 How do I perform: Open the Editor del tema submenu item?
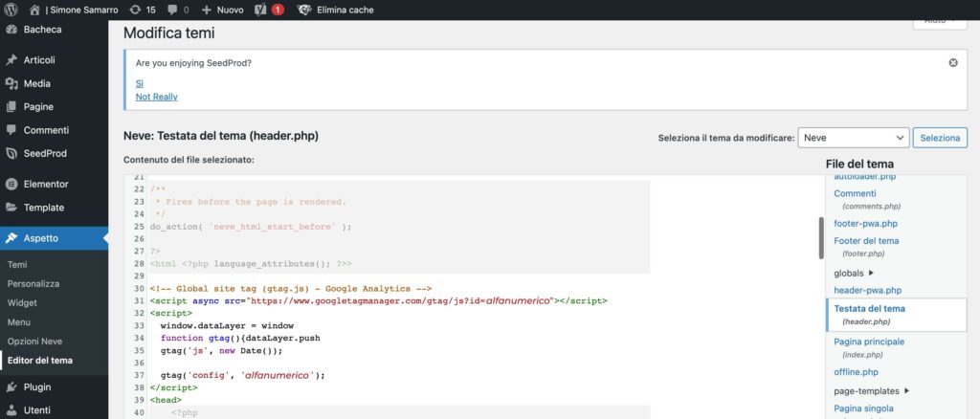coord(40,361)
